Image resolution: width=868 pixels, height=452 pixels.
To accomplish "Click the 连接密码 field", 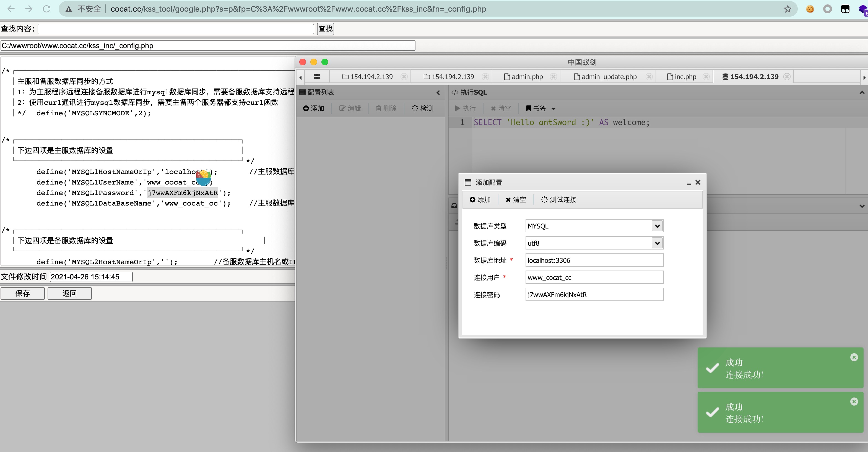I will coord(594,295).
